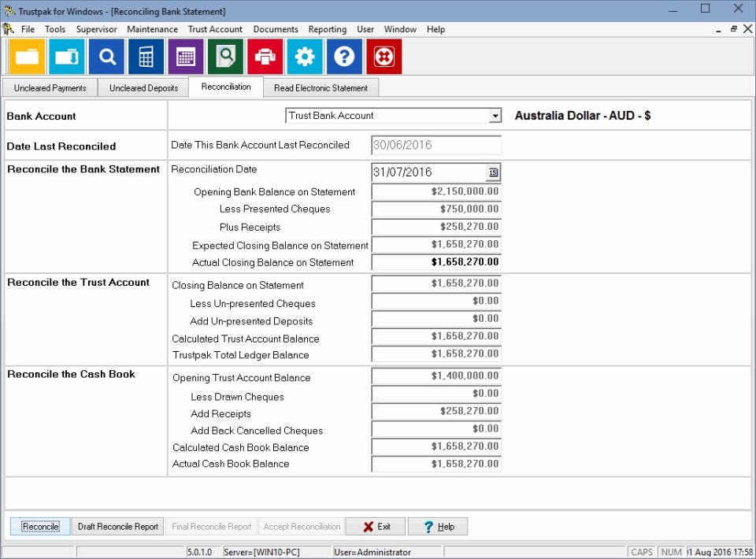Switch to Read Electronic Statement tab

click(x=321, y=88)
